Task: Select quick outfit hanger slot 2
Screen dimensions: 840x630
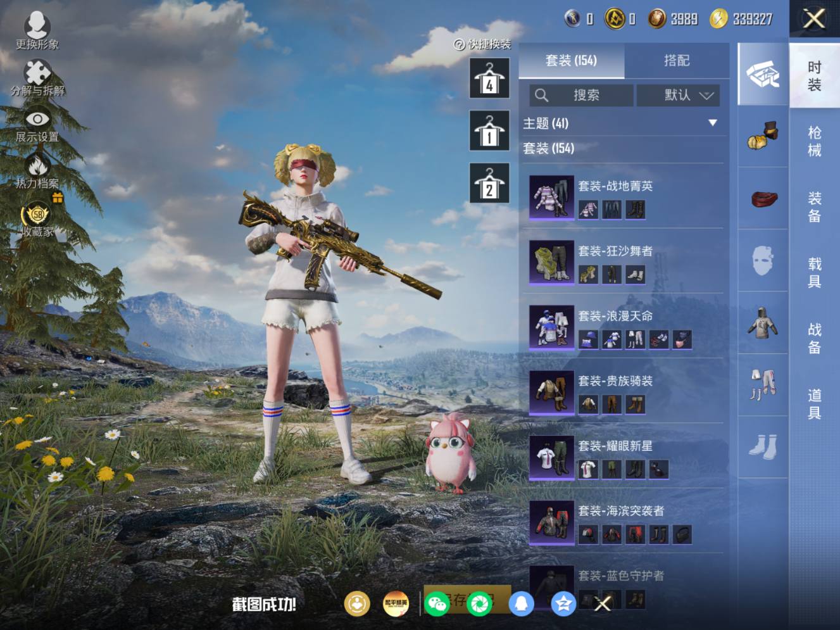Action: (x=489, y=183)
